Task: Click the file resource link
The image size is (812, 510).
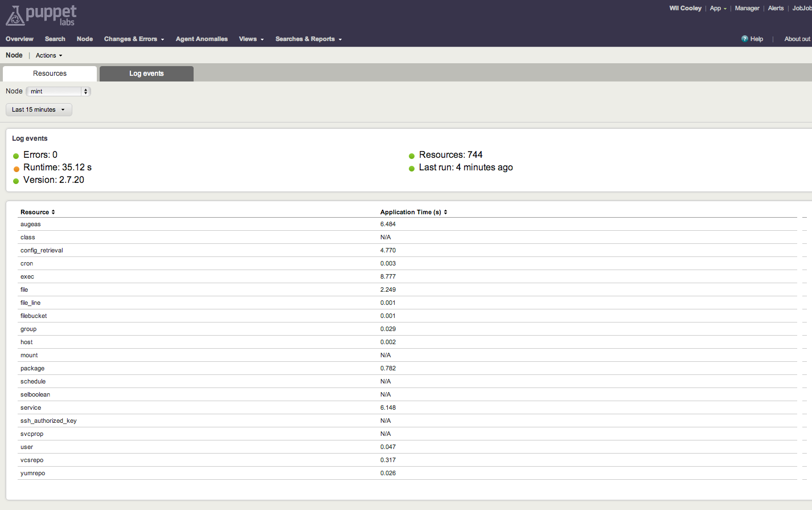Action: (24, 289)
